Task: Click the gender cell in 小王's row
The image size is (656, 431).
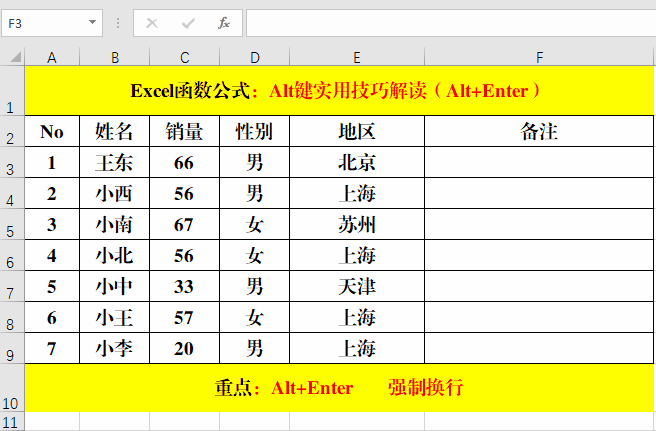Action: coord(254,317)
